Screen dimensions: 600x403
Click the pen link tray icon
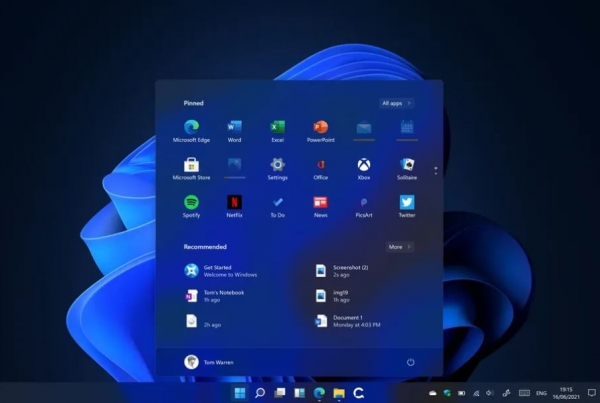pyautogui.click(x=506, y=393)
